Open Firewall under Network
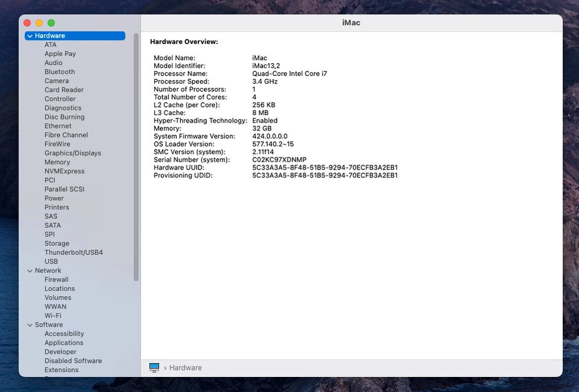The height and width of the screenshot is (392, 579). (56, 280)
